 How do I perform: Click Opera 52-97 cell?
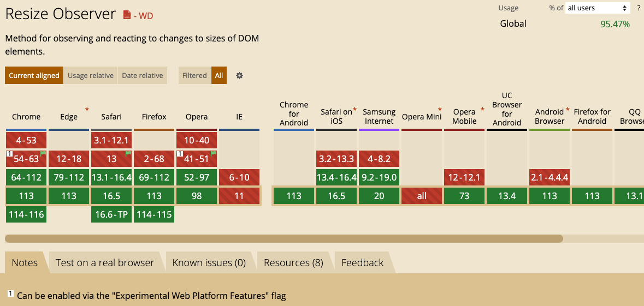click(x=197, y=177)
